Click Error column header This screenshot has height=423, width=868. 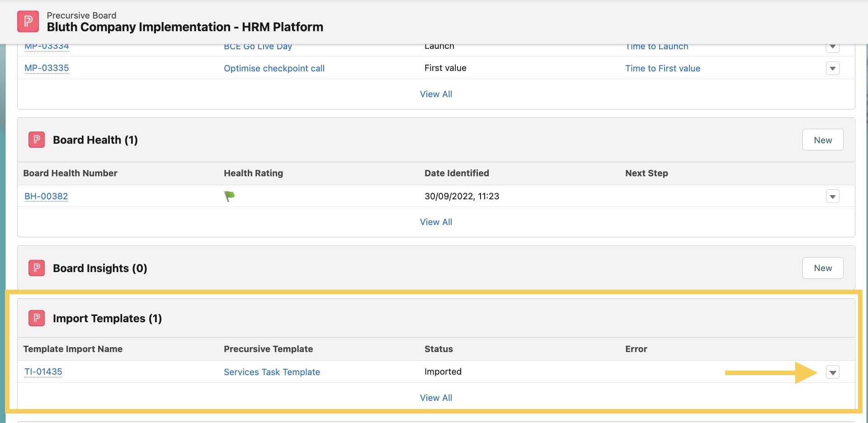pyautogui.click(x=636, y=349)
